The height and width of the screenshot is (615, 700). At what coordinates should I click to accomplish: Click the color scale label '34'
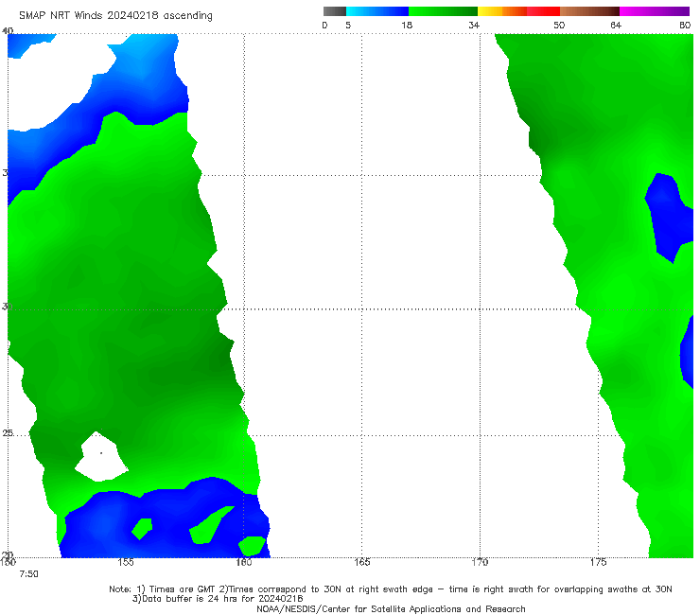click(474, 26)
